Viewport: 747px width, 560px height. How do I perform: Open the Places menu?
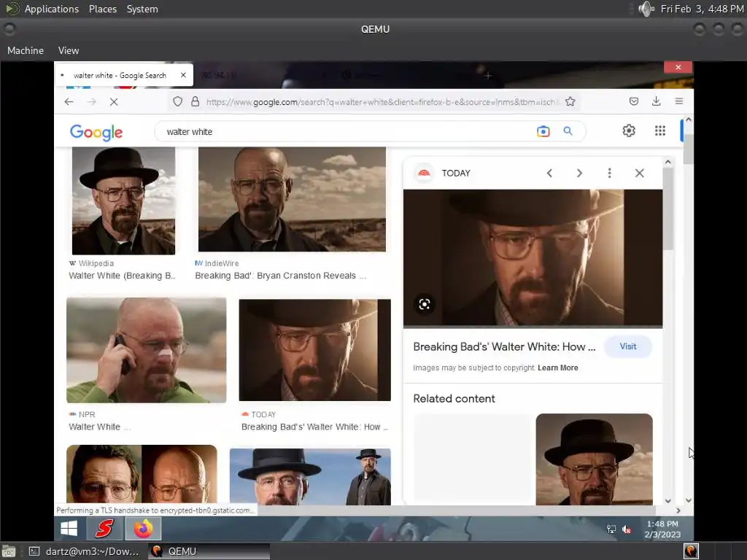[x=103, y=9]
